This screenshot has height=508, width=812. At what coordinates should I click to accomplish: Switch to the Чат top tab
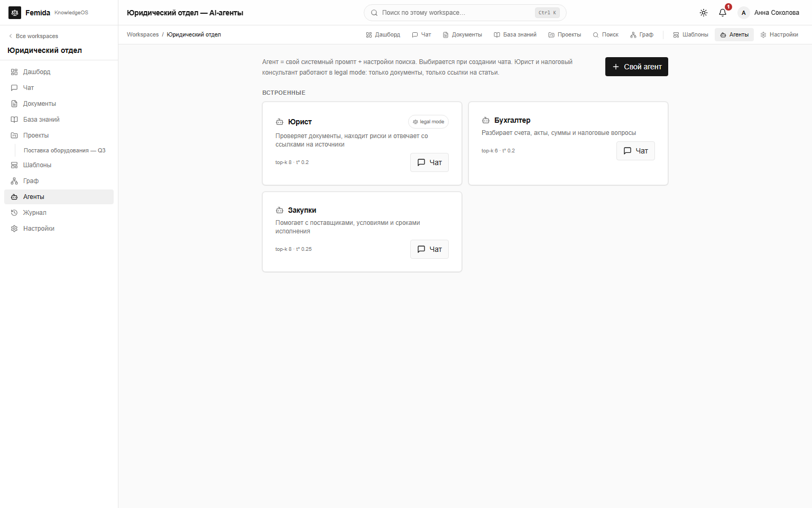[421, 34]
